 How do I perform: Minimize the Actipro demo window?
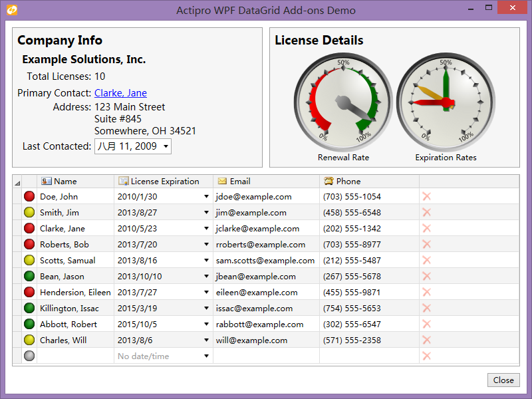pos(471,9)
